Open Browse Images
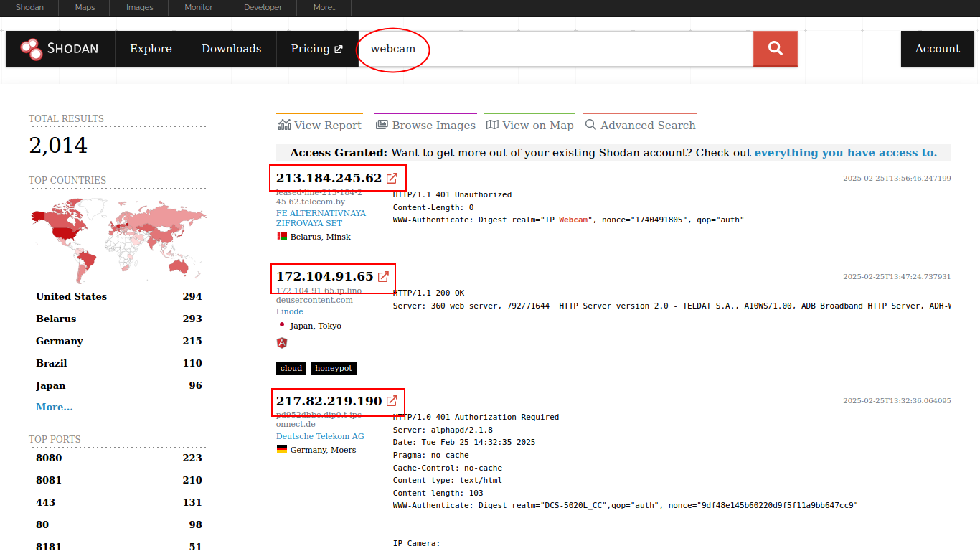This screenshot has width=980, height=551. [425, 125]
